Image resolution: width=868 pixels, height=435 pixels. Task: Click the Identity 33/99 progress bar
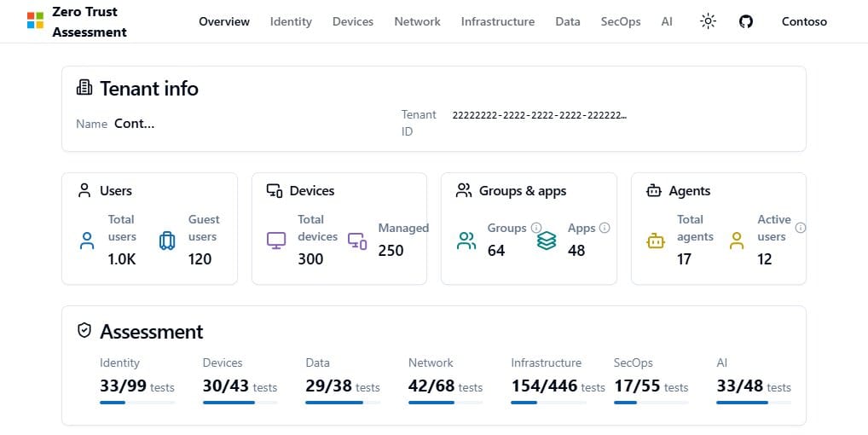click(137, 403)
